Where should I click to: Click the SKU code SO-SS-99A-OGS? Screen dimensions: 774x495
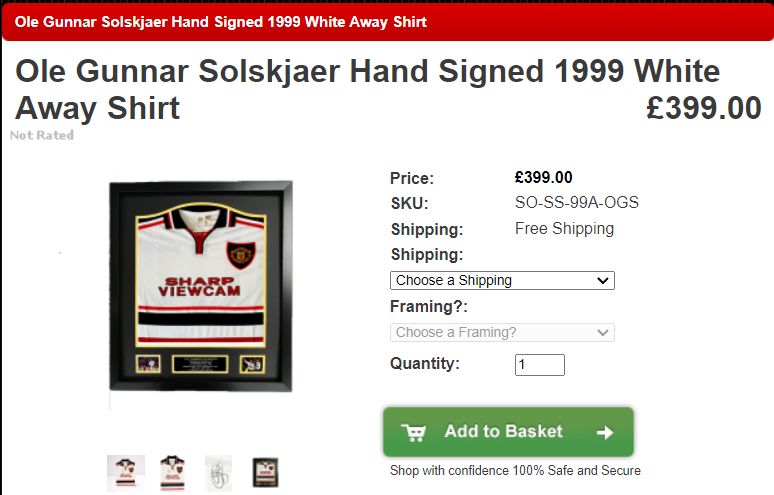577,202
